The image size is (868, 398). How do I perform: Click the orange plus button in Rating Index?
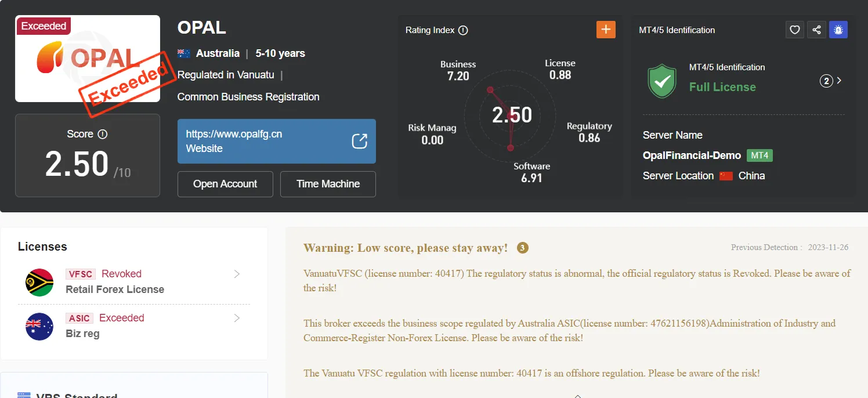606,30
